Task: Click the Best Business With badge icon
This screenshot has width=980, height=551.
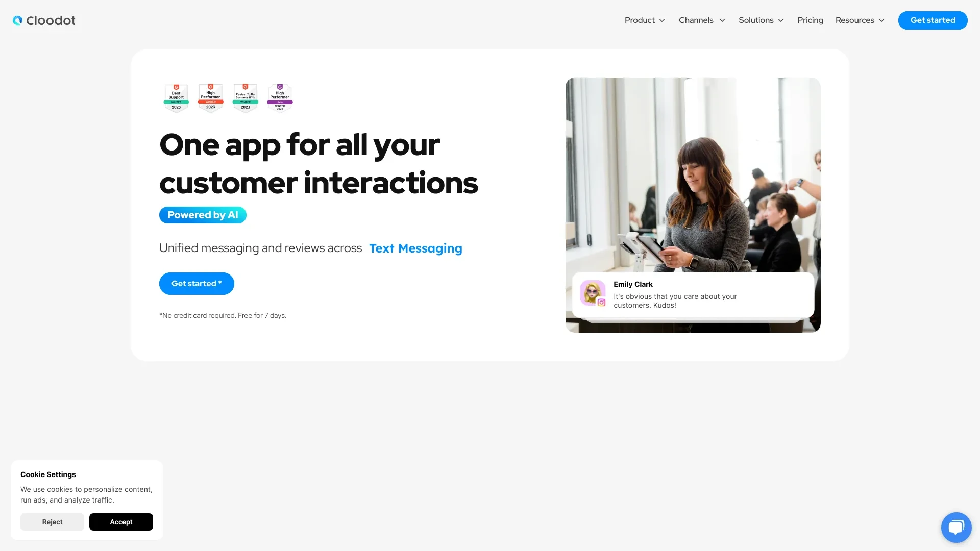Action: 244,96
